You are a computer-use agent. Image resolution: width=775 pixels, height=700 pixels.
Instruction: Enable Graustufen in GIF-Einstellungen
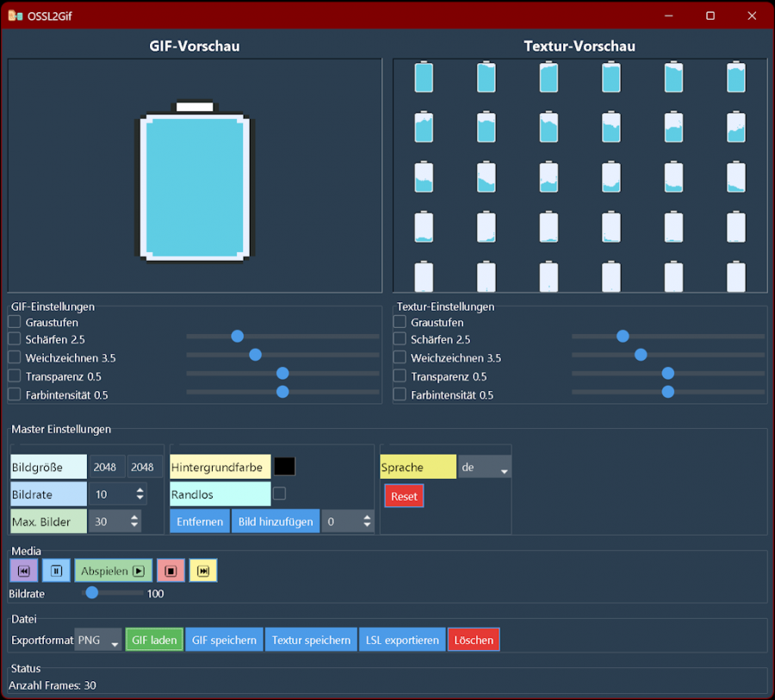coord(15,322)
